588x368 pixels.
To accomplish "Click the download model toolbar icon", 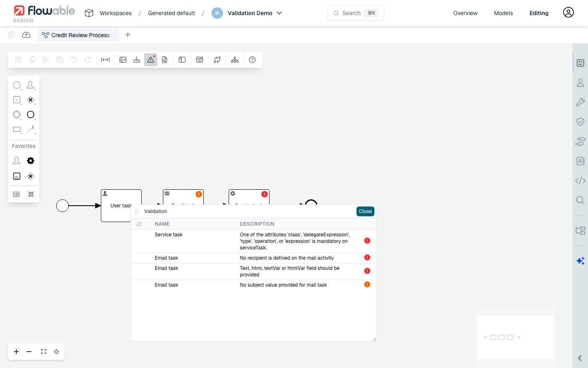I will [137, 60].
